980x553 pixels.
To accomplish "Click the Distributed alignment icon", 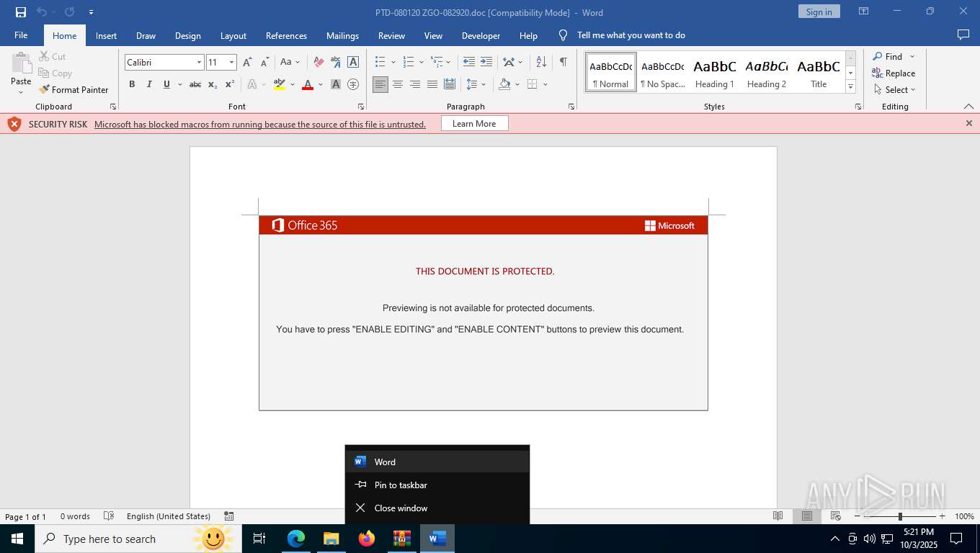I will pos(450,84).
